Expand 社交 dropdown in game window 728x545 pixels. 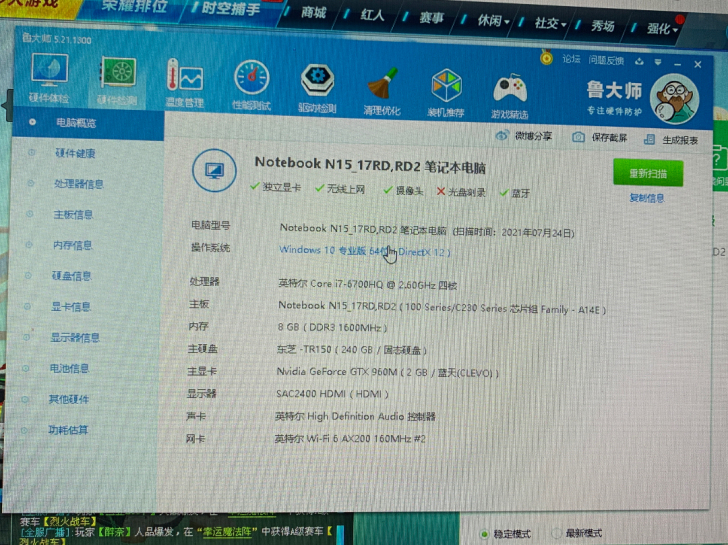550,23
